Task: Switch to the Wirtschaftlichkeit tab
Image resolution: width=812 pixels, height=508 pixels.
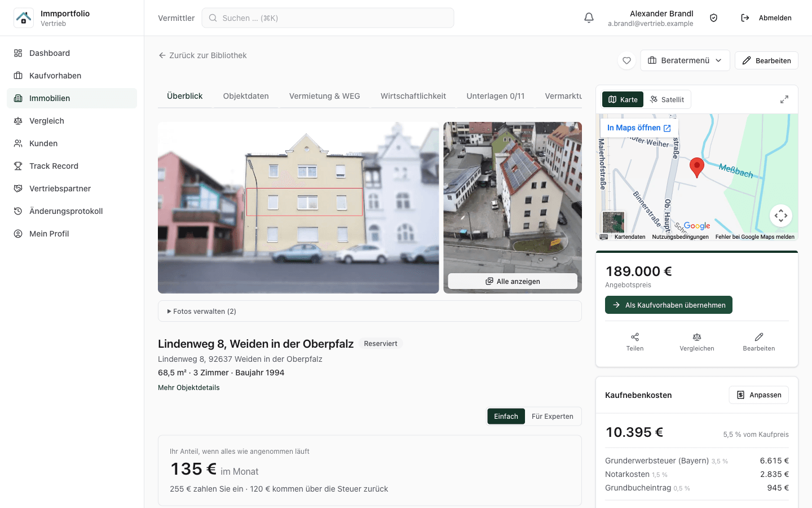Action: click(413, 96)
